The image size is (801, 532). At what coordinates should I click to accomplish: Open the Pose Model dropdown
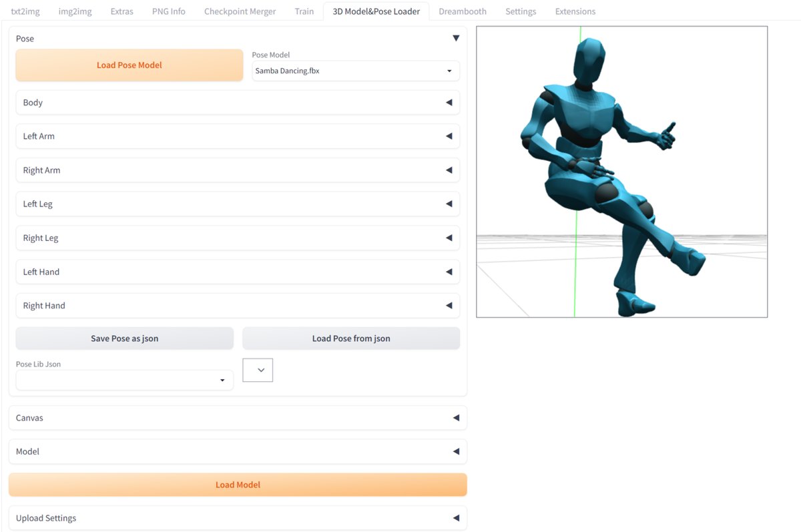pyautogui.click(x=356, y=71)
